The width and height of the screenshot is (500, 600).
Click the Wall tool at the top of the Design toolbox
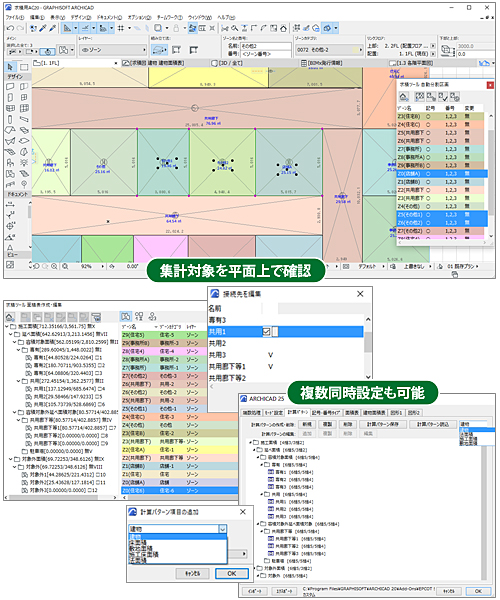tap(10, 86)
